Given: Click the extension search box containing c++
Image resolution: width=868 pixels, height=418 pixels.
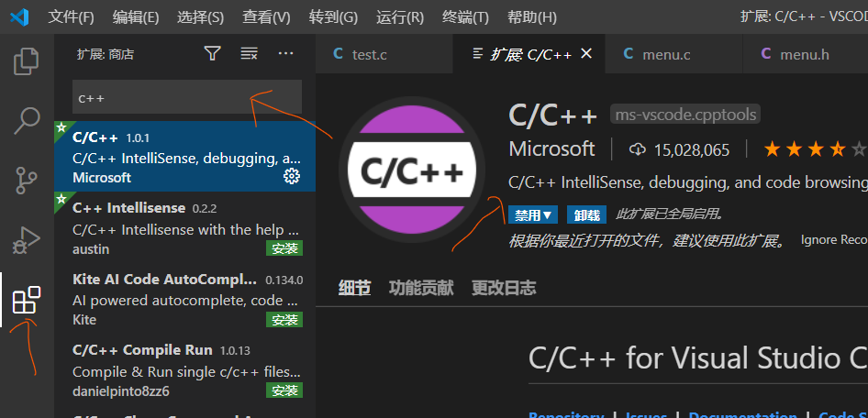Looking at the screenshot, I should pyautogui.click(x=187, y=97).
